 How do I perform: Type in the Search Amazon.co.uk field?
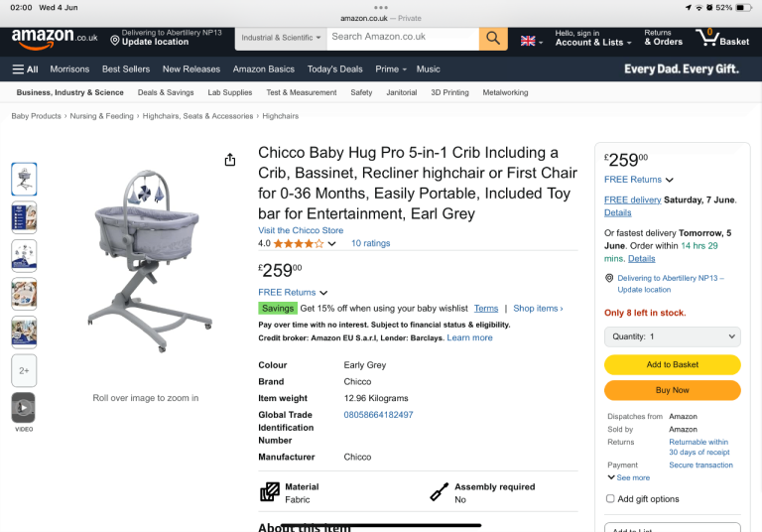(404, 38)
